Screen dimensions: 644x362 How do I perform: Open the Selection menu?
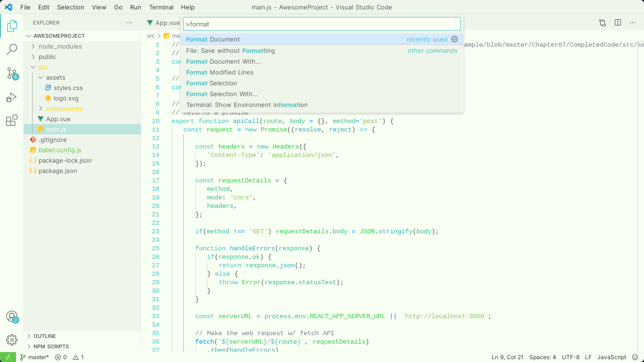[71, 7]
